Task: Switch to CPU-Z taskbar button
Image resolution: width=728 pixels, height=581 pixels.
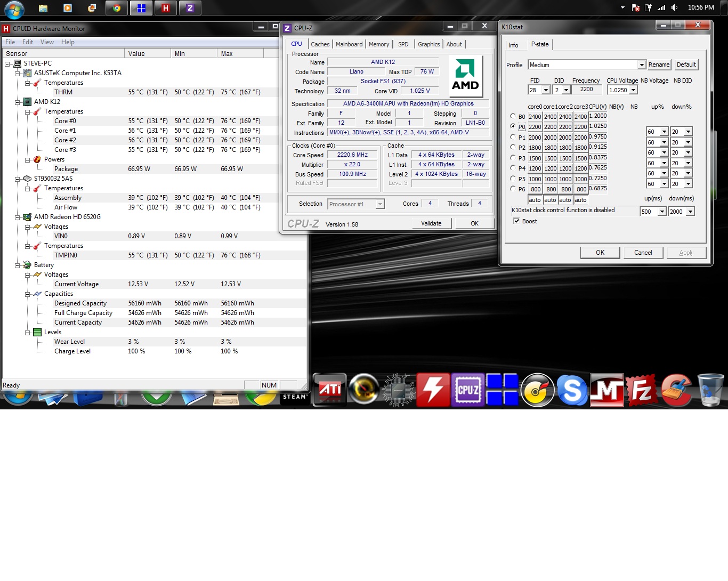Action: click(190, 8)
